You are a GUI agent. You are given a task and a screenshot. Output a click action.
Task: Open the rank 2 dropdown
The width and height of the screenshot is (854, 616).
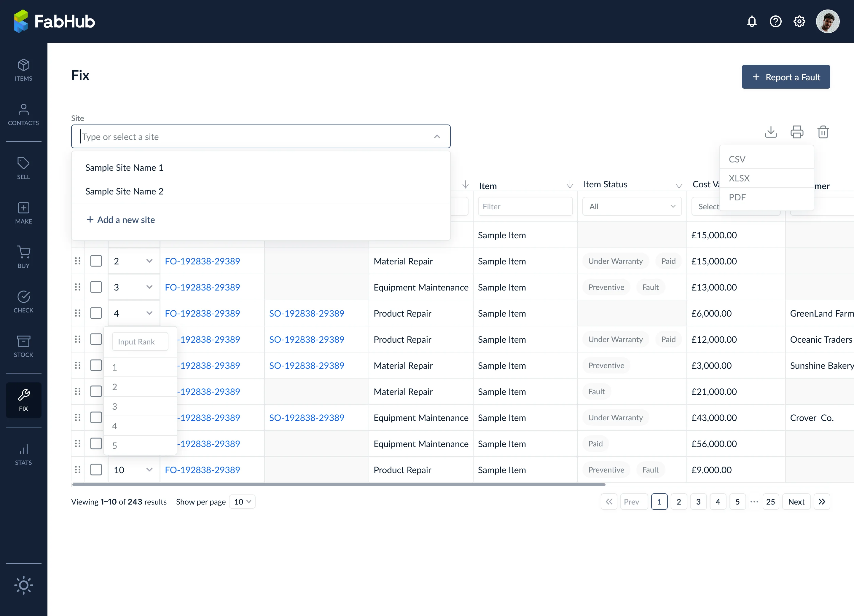pos(134,261)
